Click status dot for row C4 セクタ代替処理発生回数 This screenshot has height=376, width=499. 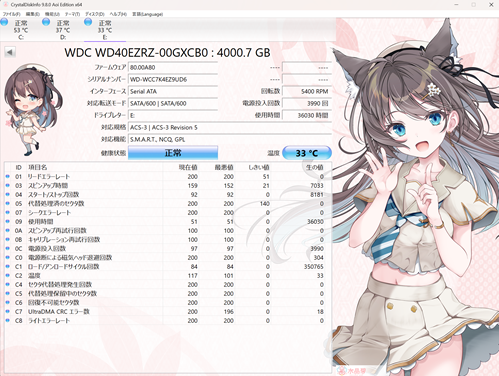8,284
